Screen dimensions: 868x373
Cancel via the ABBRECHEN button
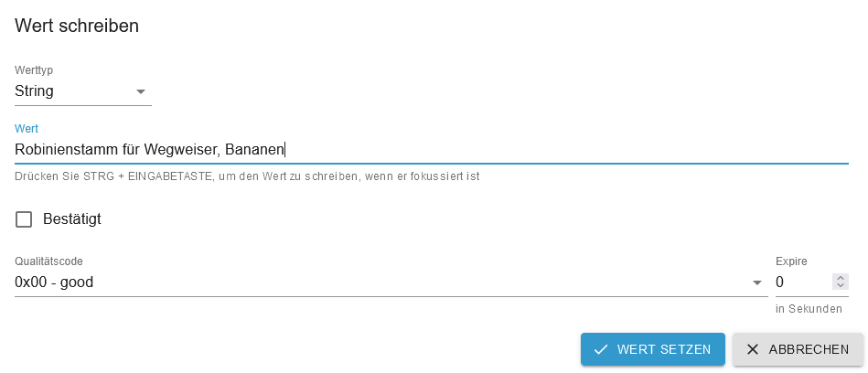point(798,349)
